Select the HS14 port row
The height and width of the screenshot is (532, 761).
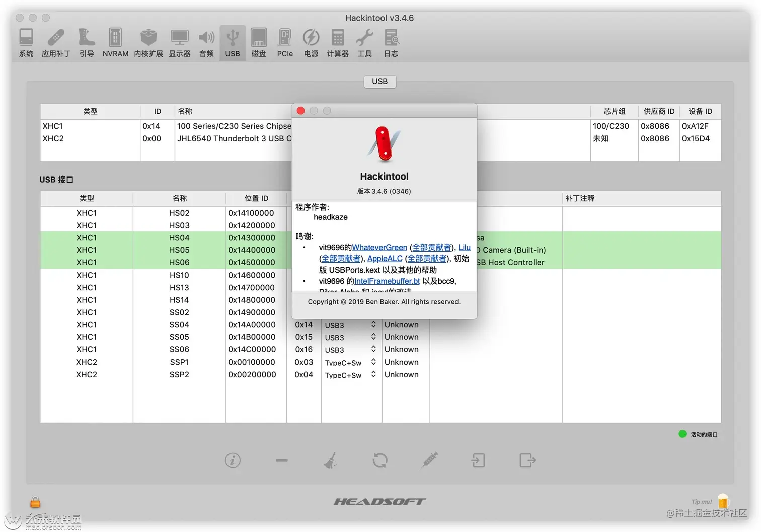[x=380, y=300]
